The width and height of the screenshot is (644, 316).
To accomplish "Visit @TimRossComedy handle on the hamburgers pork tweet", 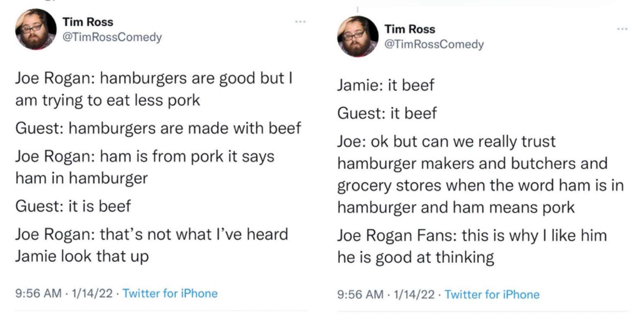I will [112, 37].
